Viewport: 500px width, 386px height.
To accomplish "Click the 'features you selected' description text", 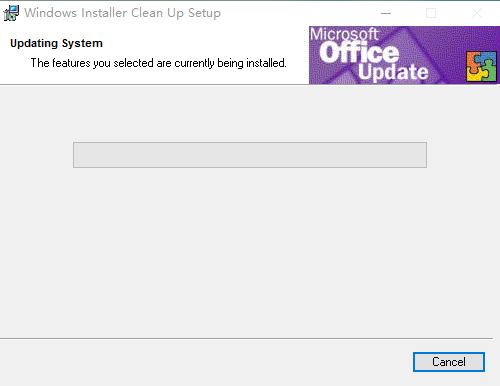I will click(158, 63).
